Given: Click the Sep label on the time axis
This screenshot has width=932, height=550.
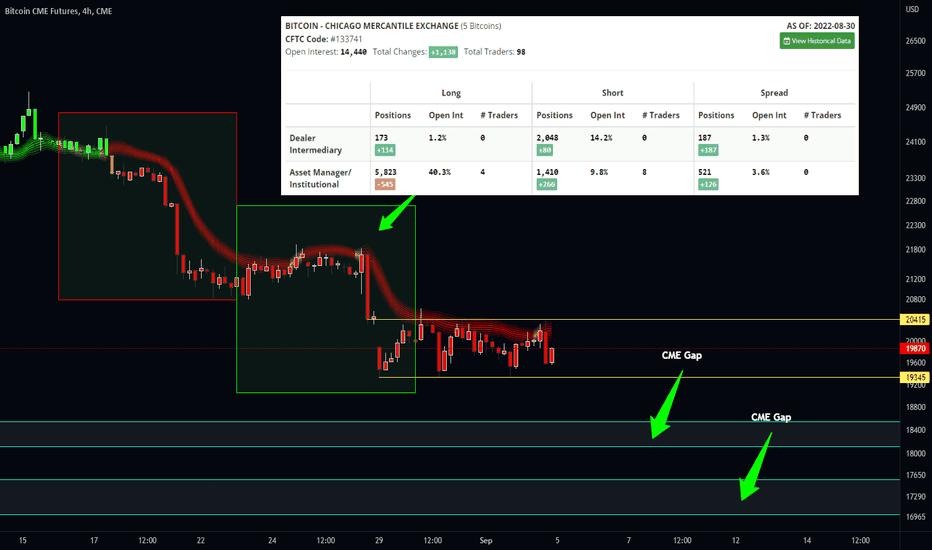Looking at the screenshot, I should [486, 540].
